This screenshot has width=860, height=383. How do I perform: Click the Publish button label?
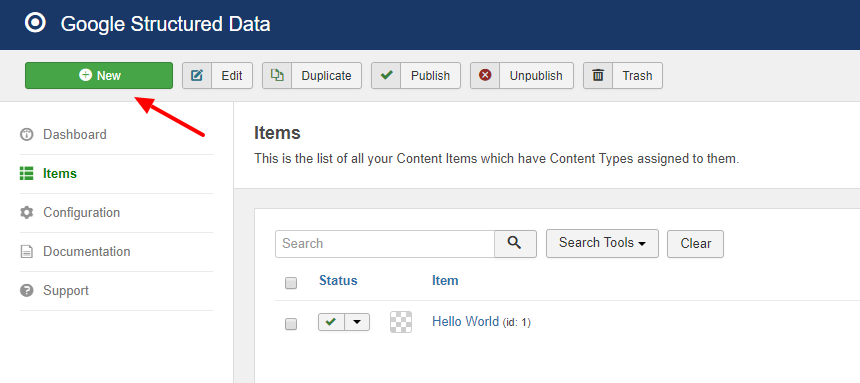[x=431, y=76]
